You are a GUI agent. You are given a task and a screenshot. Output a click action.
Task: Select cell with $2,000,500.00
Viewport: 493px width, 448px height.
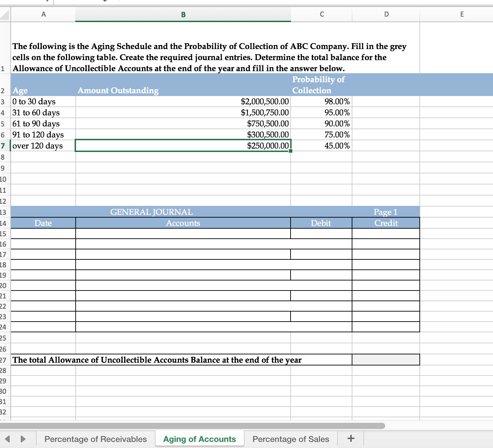tap(183, 102)
